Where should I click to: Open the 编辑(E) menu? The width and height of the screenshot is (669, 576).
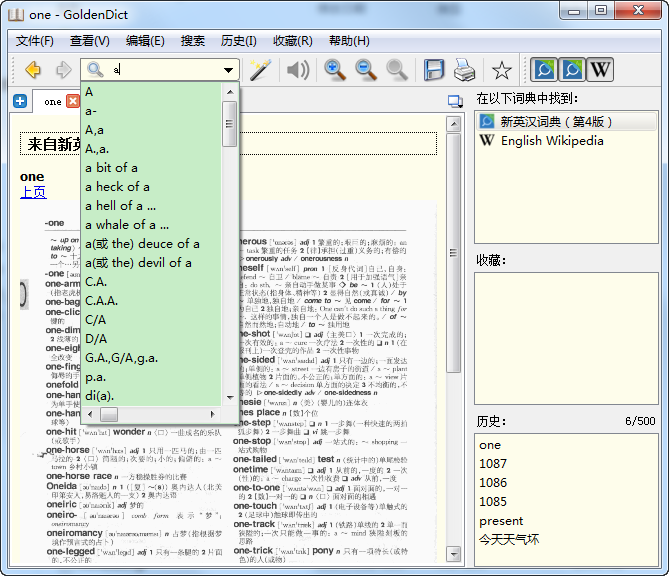(x=145, y=41)
